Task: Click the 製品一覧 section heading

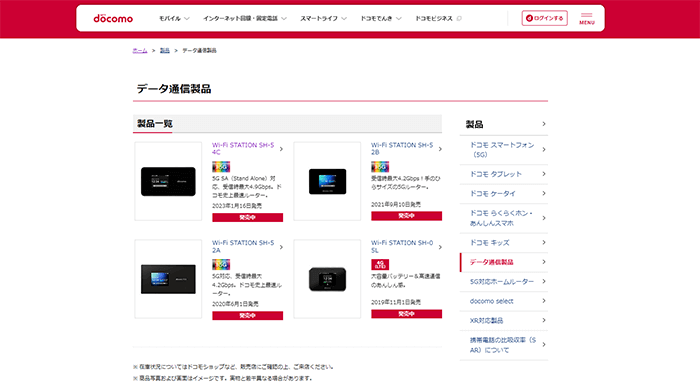Action: pos(155,124)
